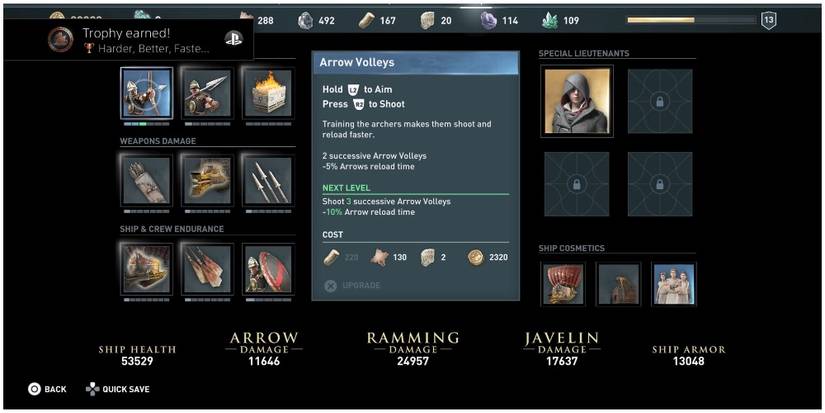Image resolution: width=825 pixels, height=413 pixels.
Task: Click the experience progress bar near level 13
Action: (x=691, y=21)
